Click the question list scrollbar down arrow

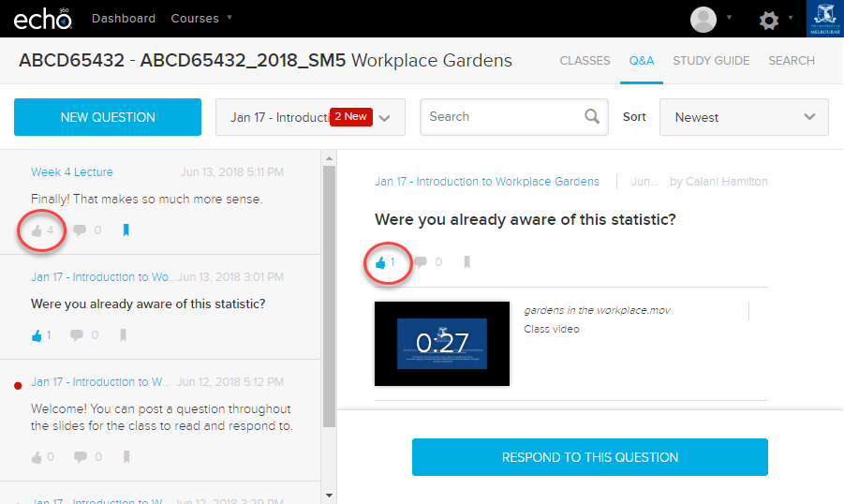330,496
